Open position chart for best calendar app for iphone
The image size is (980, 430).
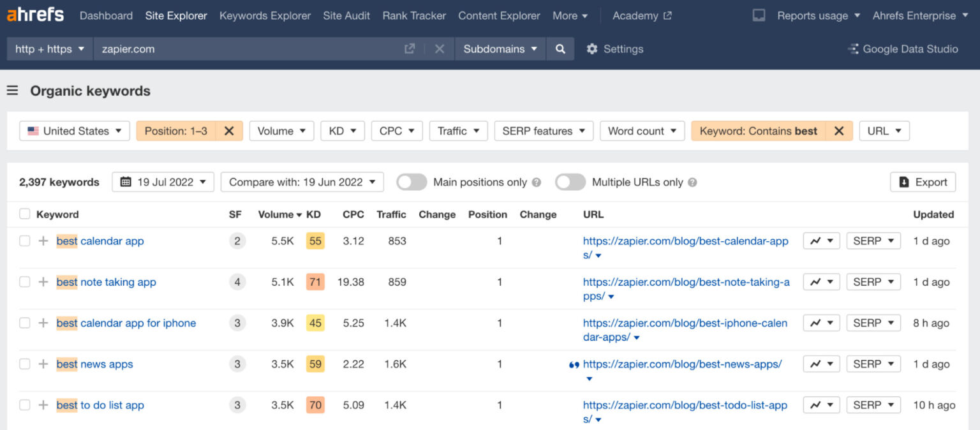click(x=821, y=323)
